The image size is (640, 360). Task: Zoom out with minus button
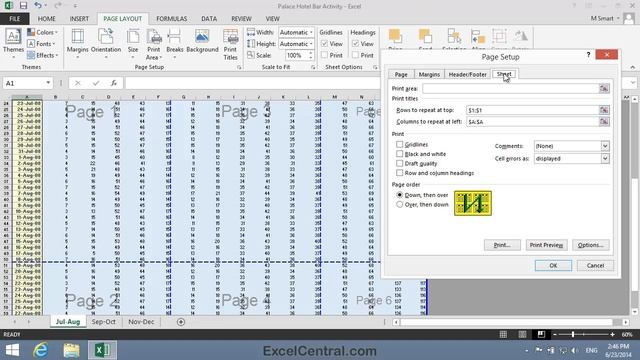pos(555,334)
